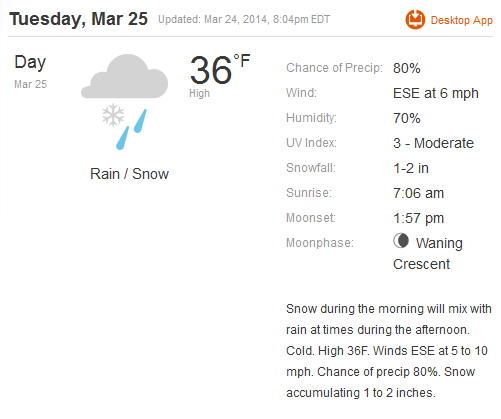Click the UV Index 3 - Moderate value

tap(433, 143)
